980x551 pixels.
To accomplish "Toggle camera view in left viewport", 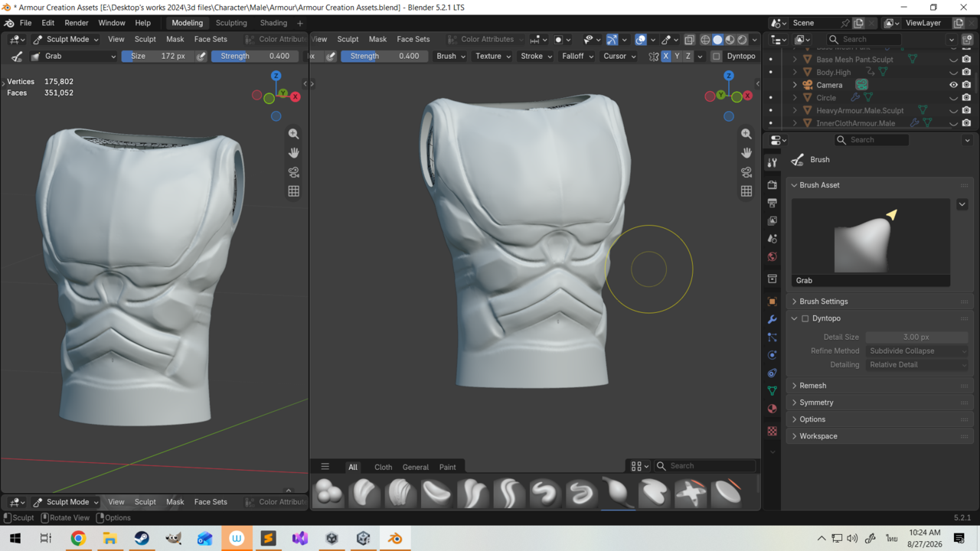I will 293,172.
